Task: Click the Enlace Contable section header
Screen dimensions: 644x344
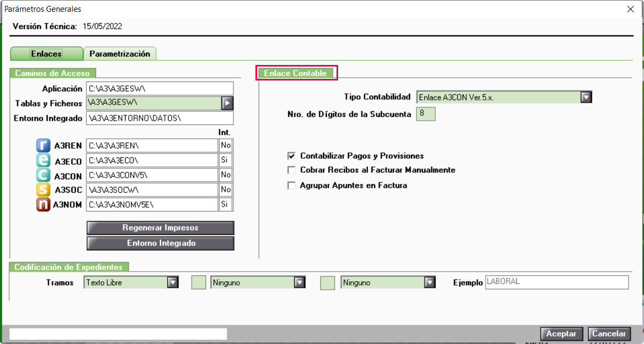Action: coord(296,74)
